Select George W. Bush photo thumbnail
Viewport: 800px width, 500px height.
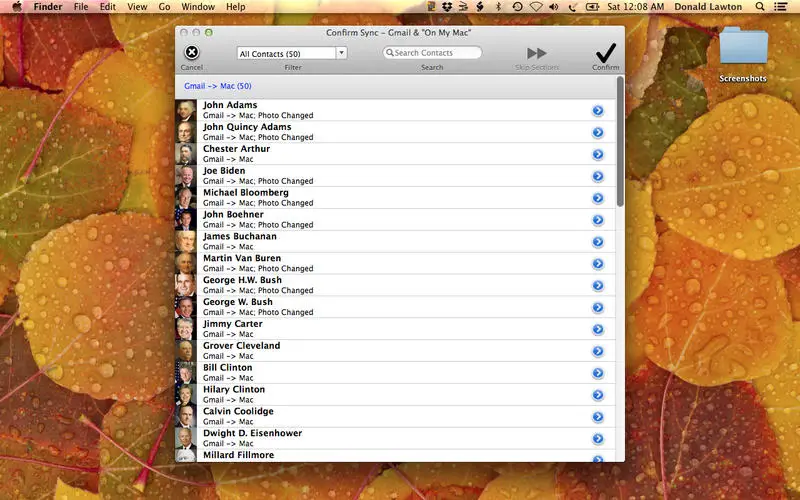click(186, 307)
